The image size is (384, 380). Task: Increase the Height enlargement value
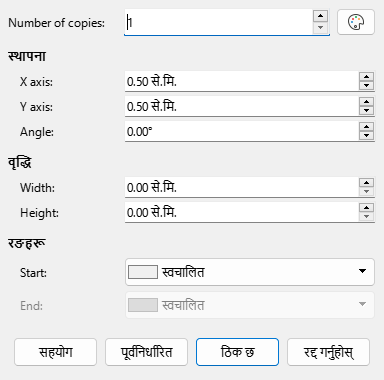(x=366, y=208)
